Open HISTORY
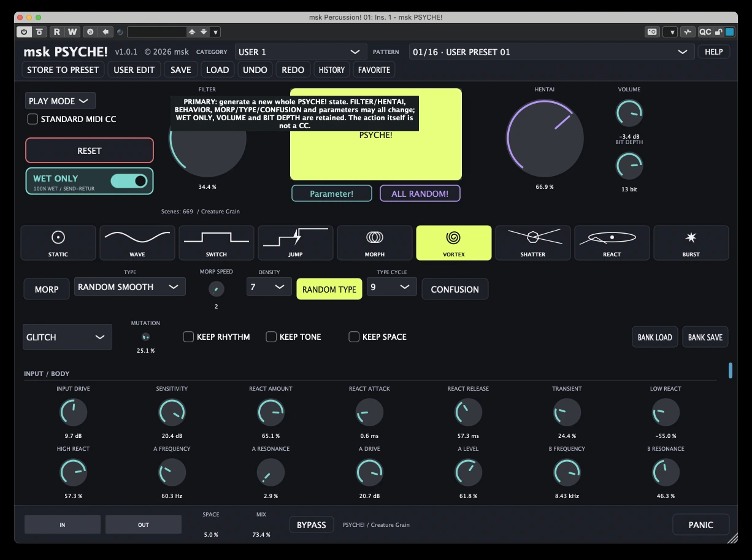The height and width of the screenshot is (560, 752). click(x=332, y=70)
